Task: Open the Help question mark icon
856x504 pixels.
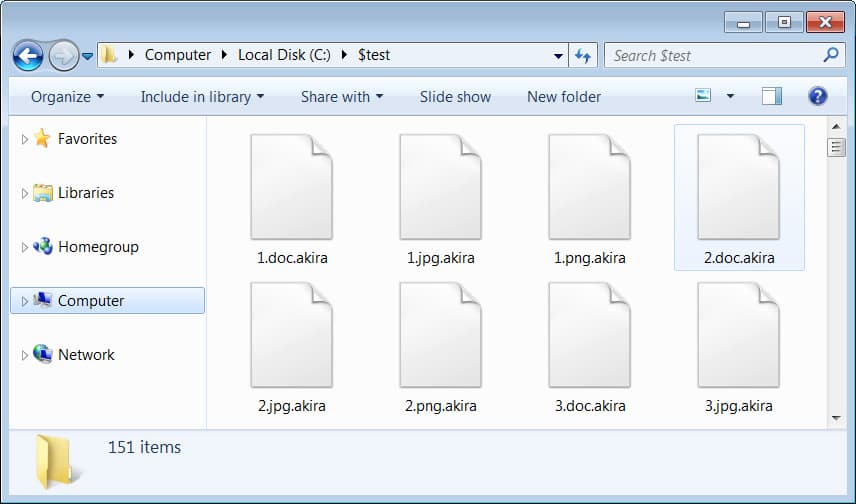Action: (817, 97)
